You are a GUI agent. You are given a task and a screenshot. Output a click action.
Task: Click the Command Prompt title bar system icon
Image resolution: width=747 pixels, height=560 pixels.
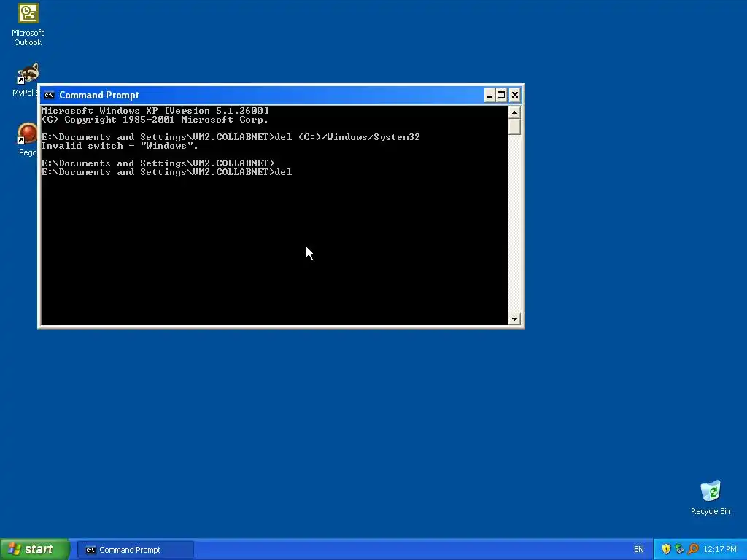click(49, 96)
